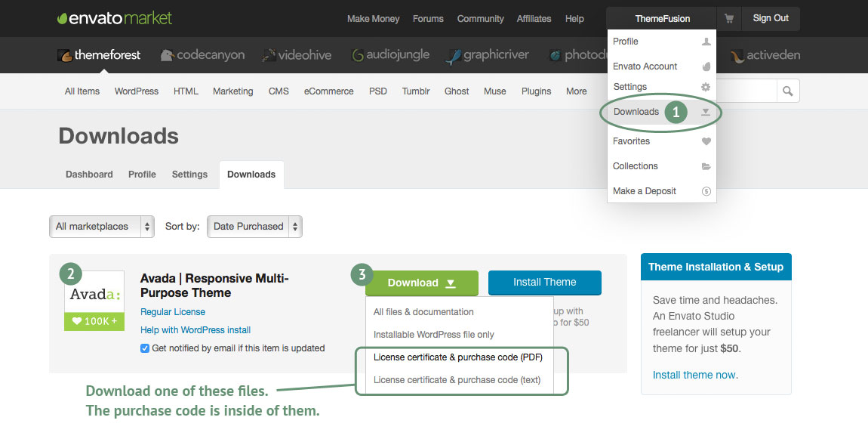Open the Forums link

(x=428, y=19)
